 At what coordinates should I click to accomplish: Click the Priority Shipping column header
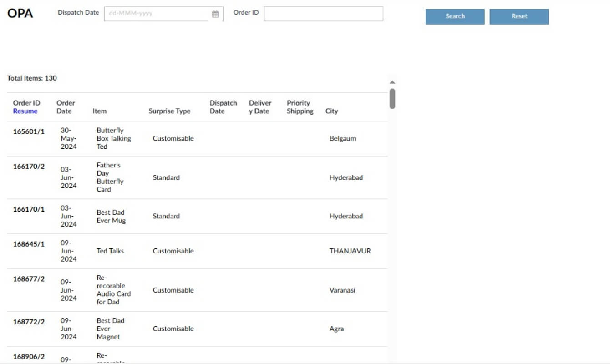pos(300,107)
